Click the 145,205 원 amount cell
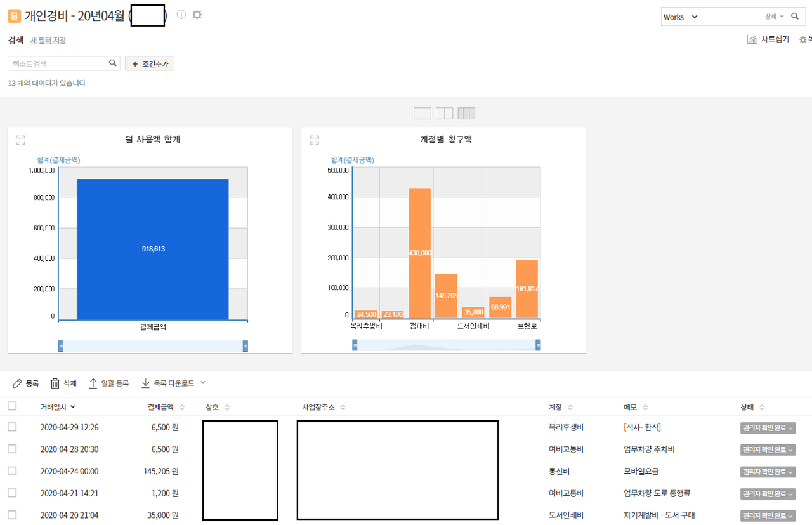The width and height of the screenshot is (812, 525). click(161, 471)
